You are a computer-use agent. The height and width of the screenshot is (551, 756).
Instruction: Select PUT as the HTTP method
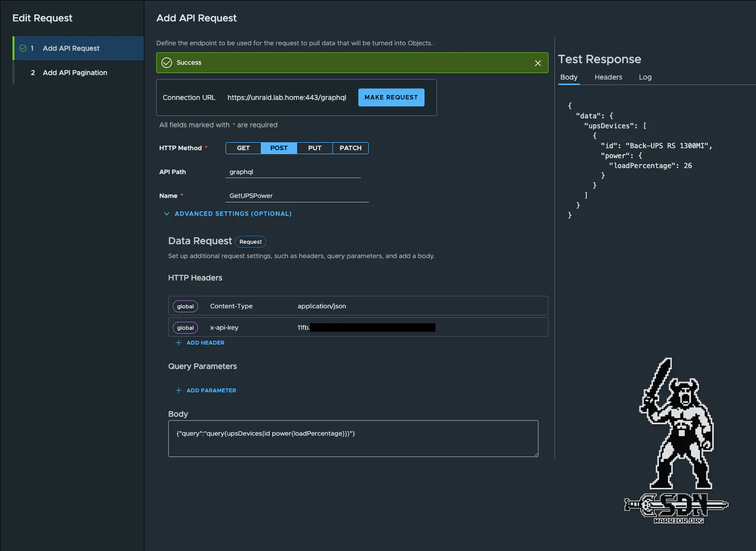(315, 148)
